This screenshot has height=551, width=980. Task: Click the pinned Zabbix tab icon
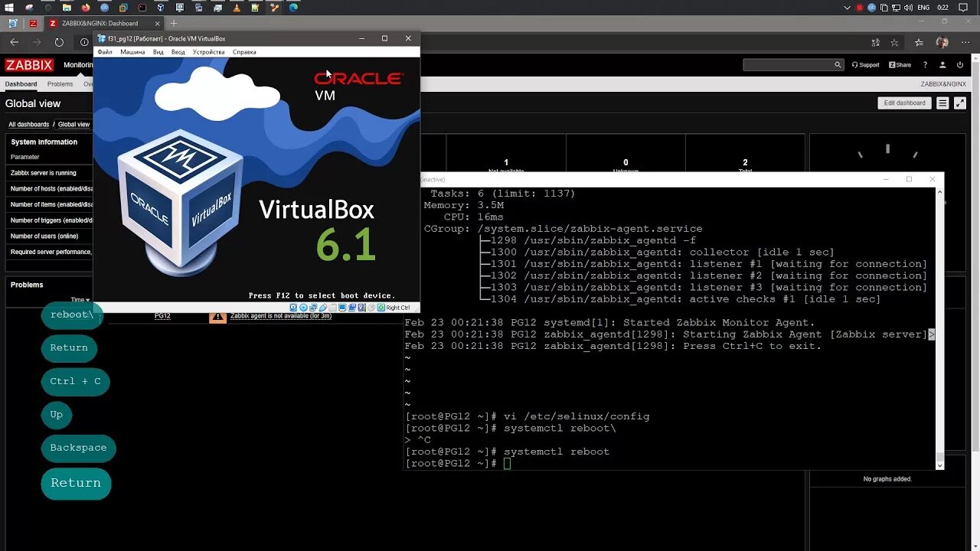tap(33, 23)
